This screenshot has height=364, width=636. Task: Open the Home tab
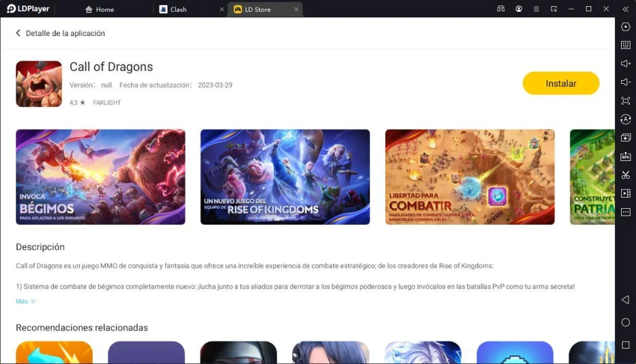pyautogui.click(x=99, y=9)
